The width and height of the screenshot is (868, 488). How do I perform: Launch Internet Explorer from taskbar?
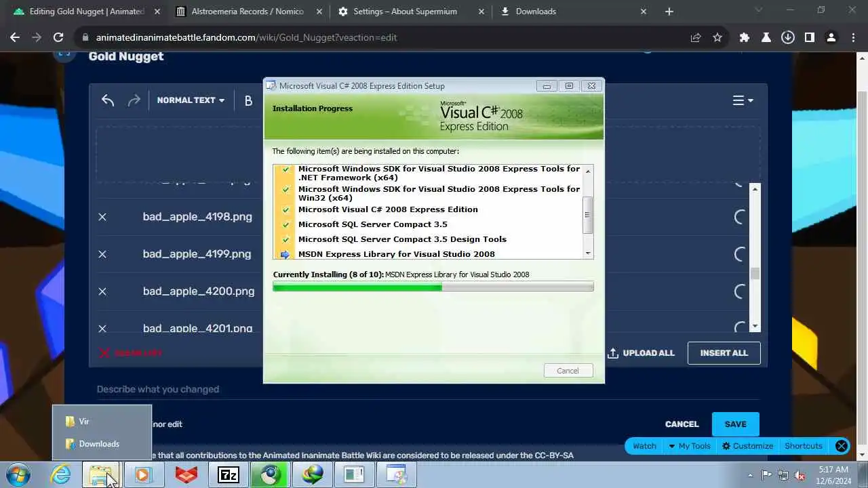click(x=61, y=475)
